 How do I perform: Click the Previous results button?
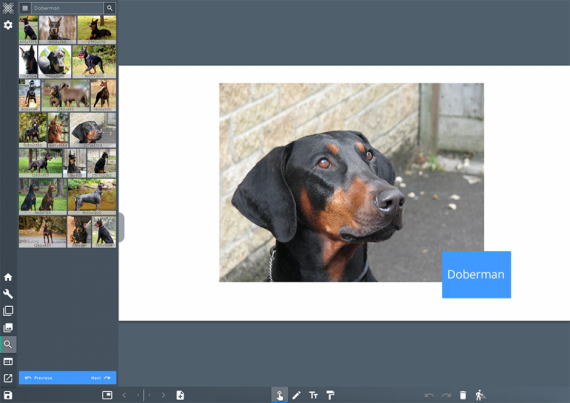[39, 378]
